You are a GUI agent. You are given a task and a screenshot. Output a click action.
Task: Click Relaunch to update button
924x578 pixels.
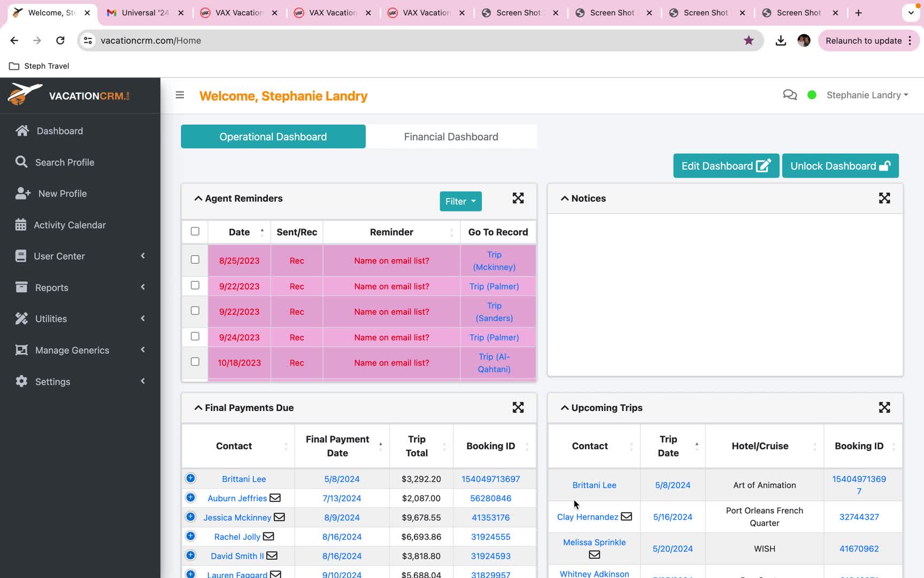[868, 41]
